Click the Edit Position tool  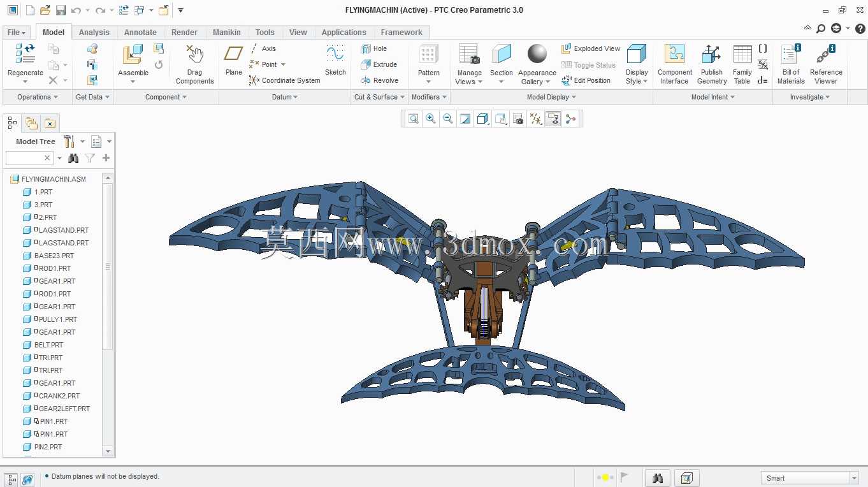click(586, 80)
